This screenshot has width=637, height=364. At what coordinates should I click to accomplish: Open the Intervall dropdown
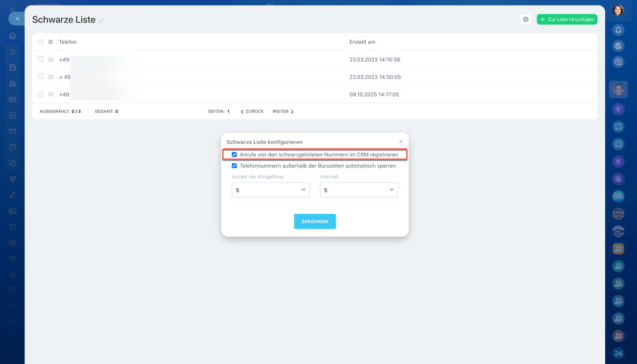tap(359, 190)
